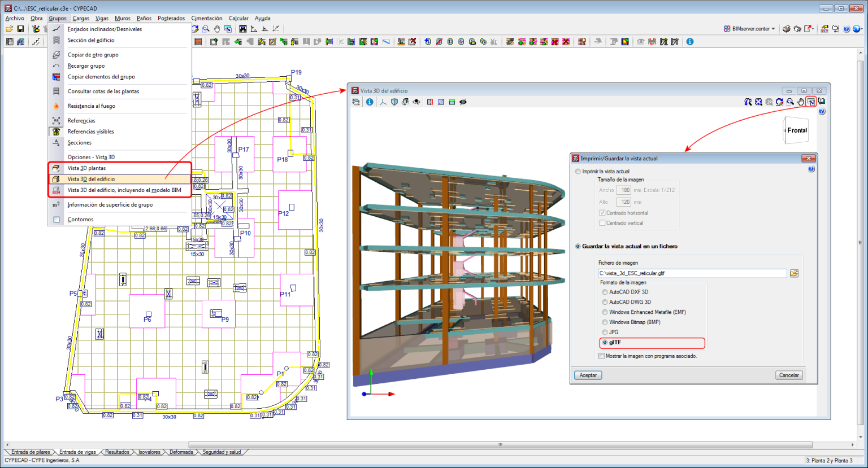The image size is (868, 468).
Task: Choose 'Imprimir la vista actual' option
Action: tap(578, 172)
